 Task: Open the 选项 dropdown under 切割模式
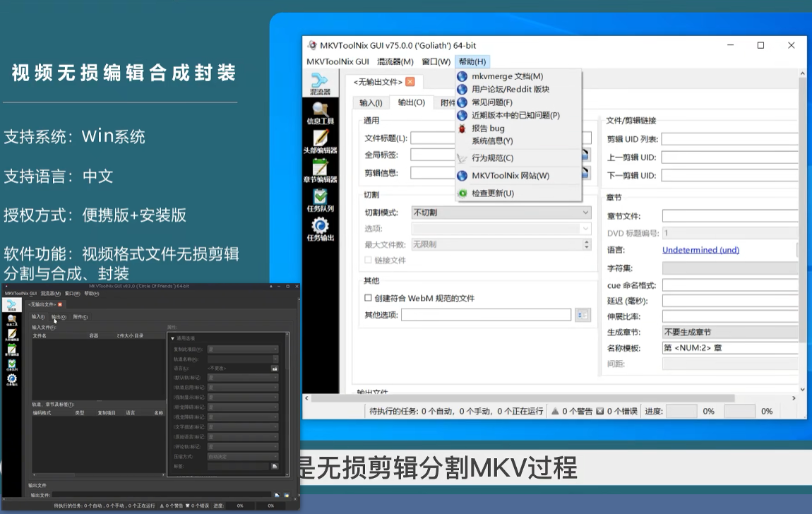point(501,228)
